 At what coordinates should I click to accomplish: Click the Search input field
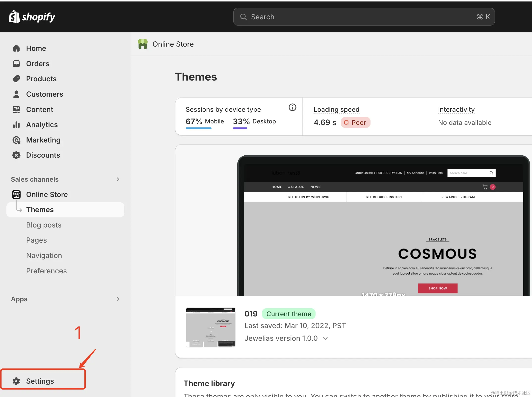point(364,17)
